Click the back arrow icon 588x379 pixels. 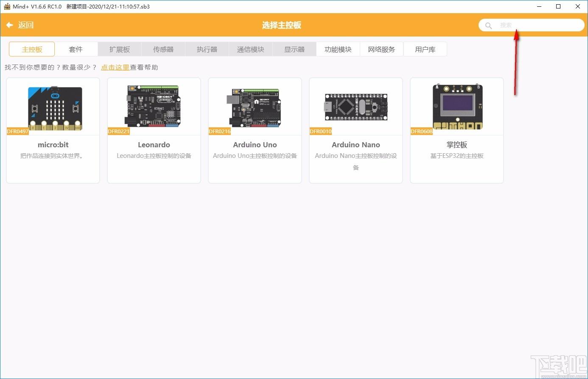[10, 25]
